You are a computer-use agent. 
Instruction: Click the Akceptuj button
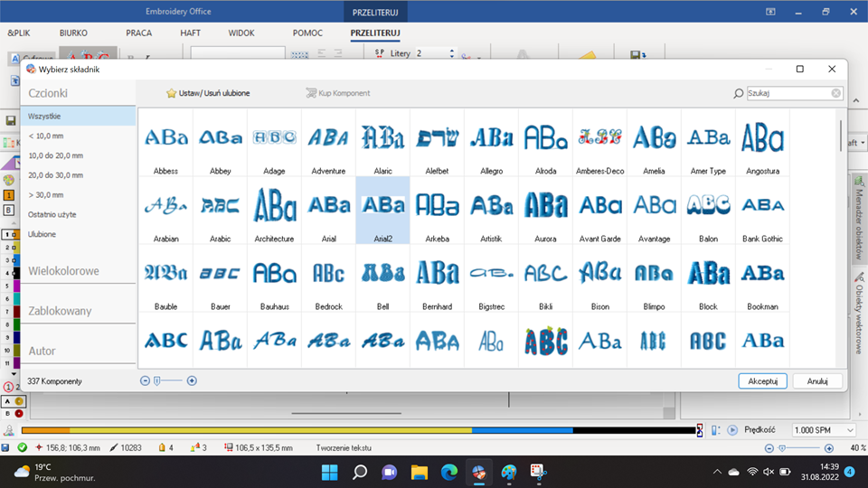click(762, 381)
